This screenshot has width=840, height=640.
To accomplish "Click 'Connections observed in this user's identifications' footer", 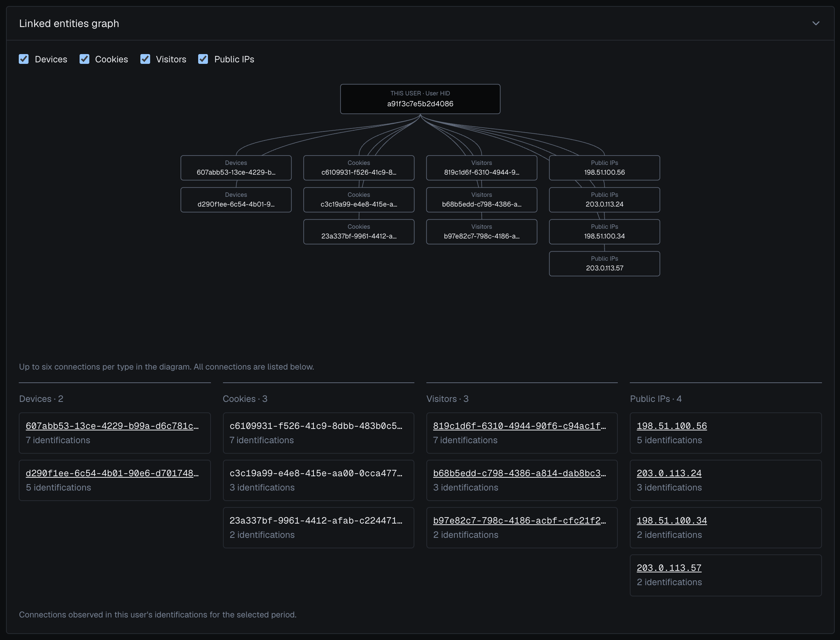I will pos(158,615).
